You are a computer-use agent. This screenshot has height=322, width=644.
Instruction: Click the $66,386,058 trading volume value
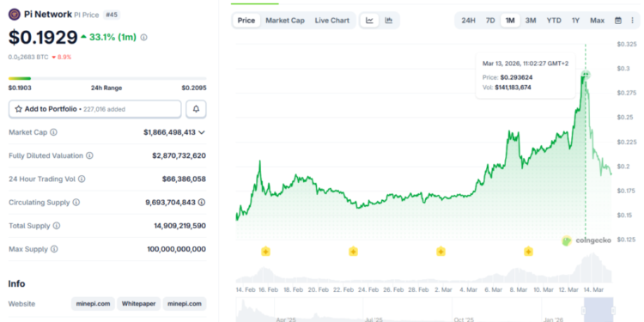click(184, 179)
